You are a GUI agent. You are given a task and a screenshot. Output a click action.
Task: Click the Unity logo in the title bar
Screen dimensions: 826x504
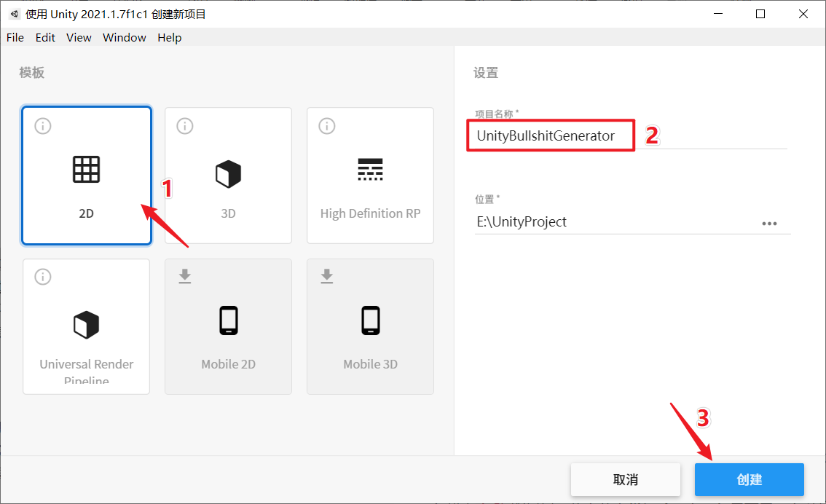coord(15,15)
